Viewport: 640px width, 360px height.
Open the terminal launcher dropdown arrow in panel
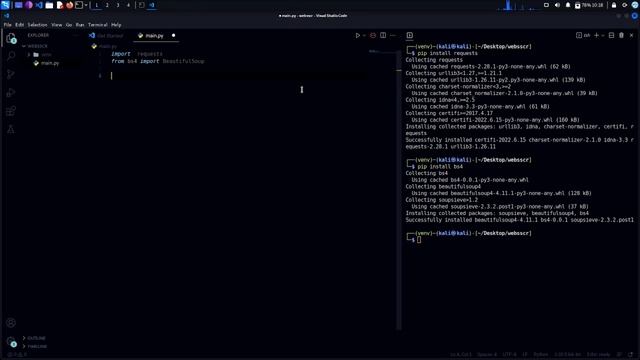click(86, 5)
